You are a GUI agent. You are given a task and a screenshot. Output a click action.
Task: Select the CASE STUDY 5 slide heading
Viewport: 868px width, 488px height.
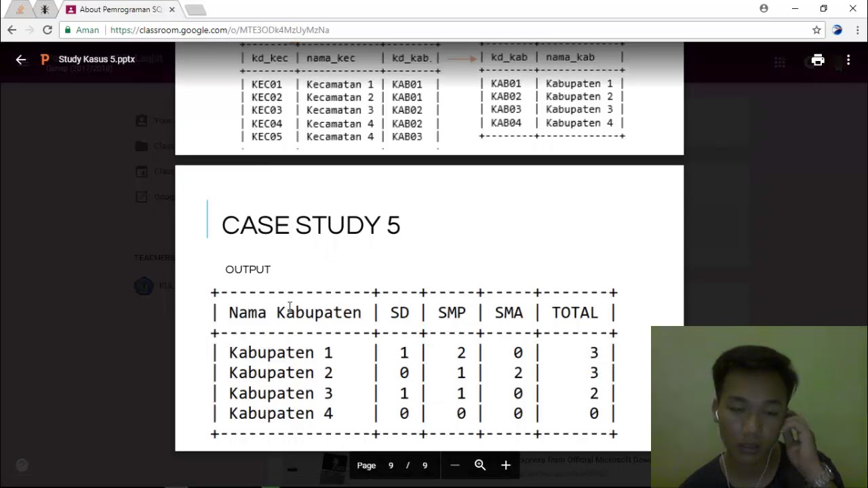311,226
